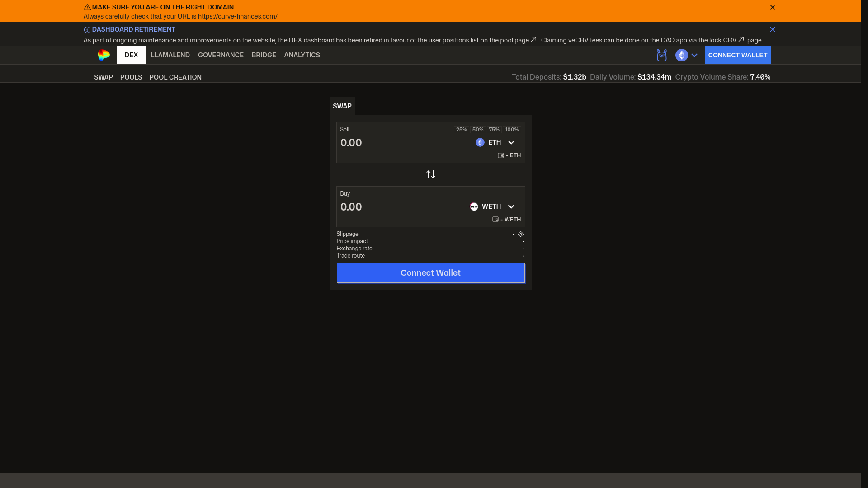Image resolution: width=868 pixels, height=488 pixels.
Task: Select the 50% sell amount option
Action: pyautogui.click(x=478, y=130)
